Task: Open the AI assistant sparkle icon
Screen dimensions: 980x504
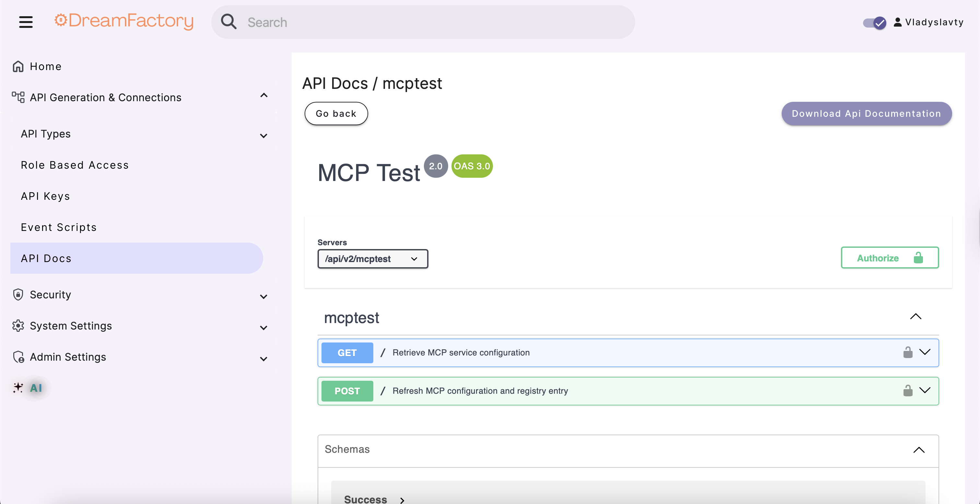Action: 17,388
